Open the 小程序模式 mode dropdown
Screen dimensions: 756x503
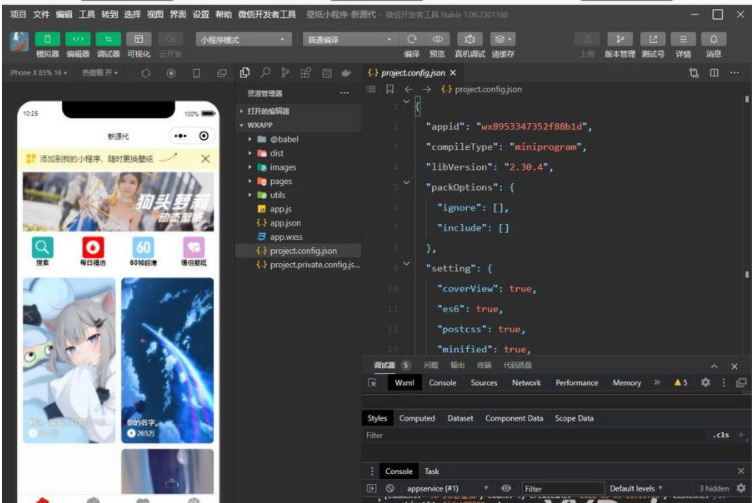click(x=243, y=39)
